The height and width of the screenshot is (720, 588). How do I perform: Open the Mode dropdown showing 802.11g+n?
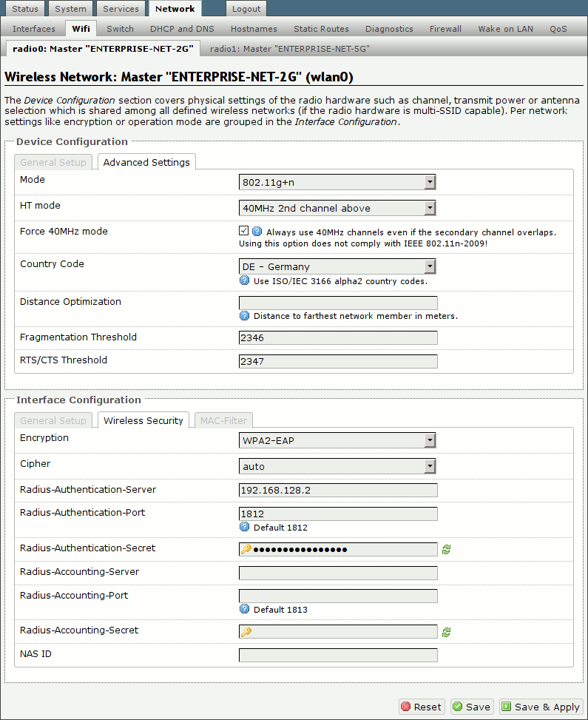tap(337, 182)
